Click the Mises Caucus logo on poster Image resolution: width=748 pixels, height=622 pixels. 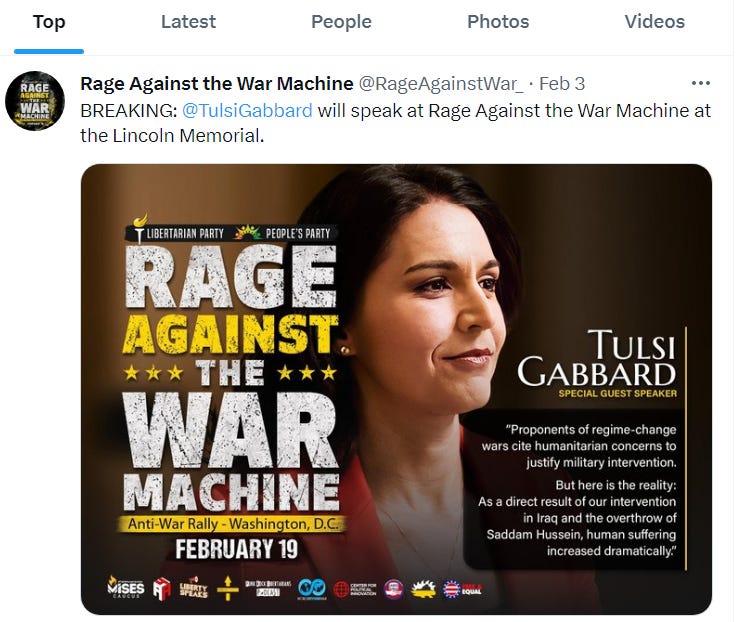click(126, 587)
